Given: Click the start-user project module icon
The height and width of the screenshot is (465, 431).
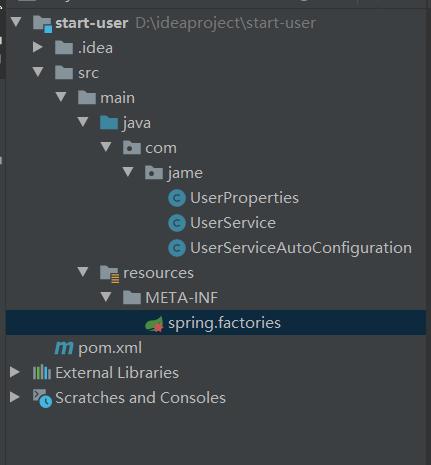Looking at the screenshot, I should [42, 24].
